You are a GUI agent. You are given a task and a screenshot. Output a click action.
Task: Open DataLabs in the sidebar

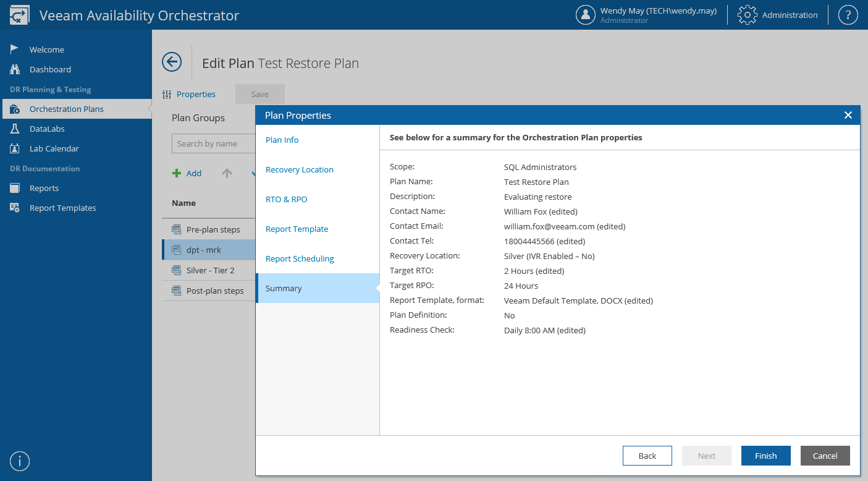47,129
